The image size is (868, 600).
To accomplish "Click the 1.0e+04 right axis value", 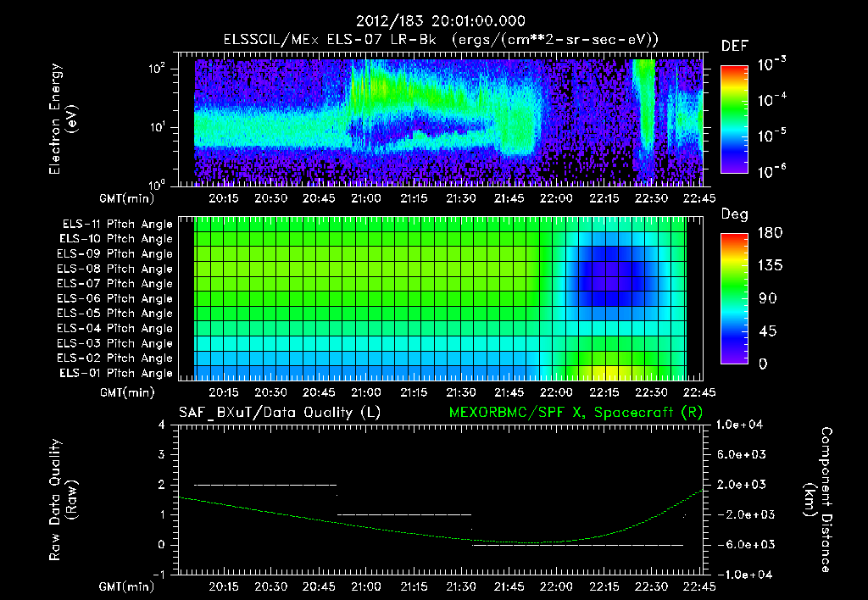I will pos(739,425).
